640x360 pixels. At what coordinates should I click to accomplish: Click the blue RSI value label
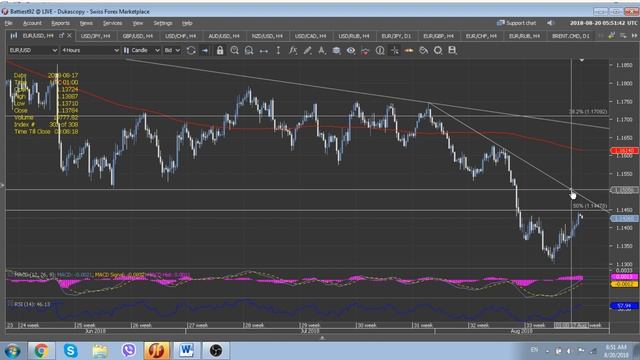pos(624,305)
